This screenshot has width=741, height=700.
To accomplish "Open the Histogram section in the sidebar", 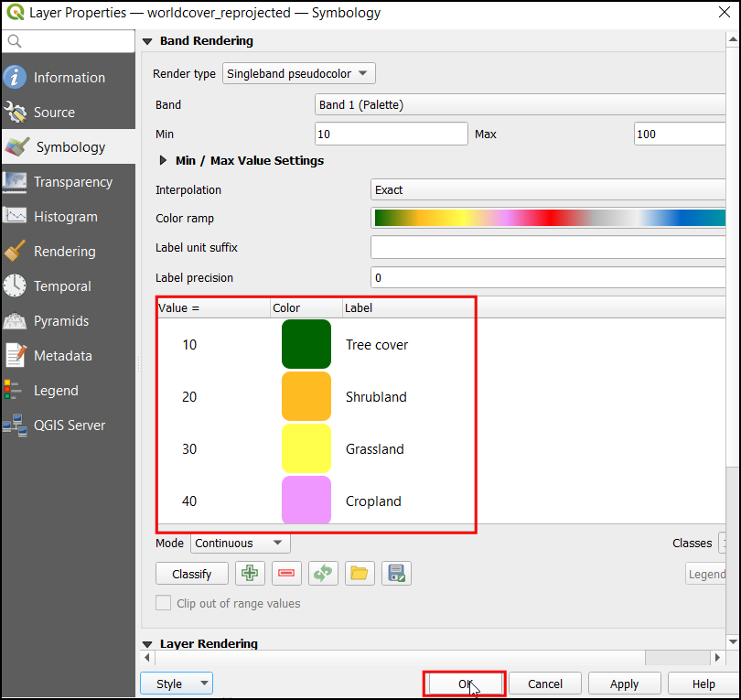I will click(x=65, y=217).
